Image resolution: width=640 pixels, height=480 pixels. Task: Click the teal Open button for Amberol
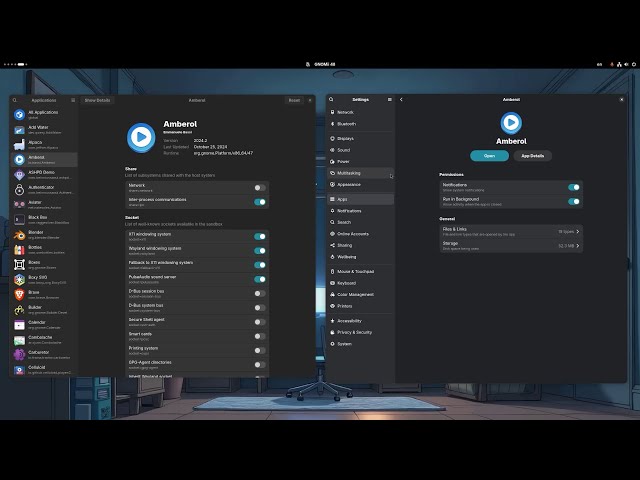(489, 156)
